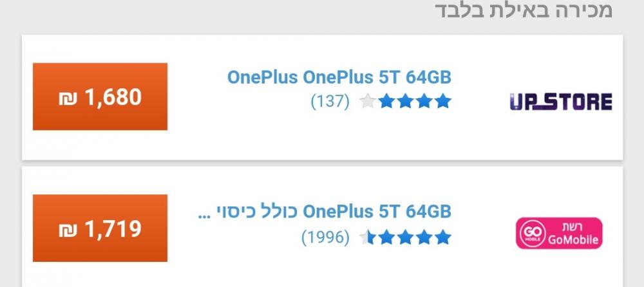Click the gray empty star in UP STORE rating
The width and height of the screenshot is (644, 287).
[368, 101]
